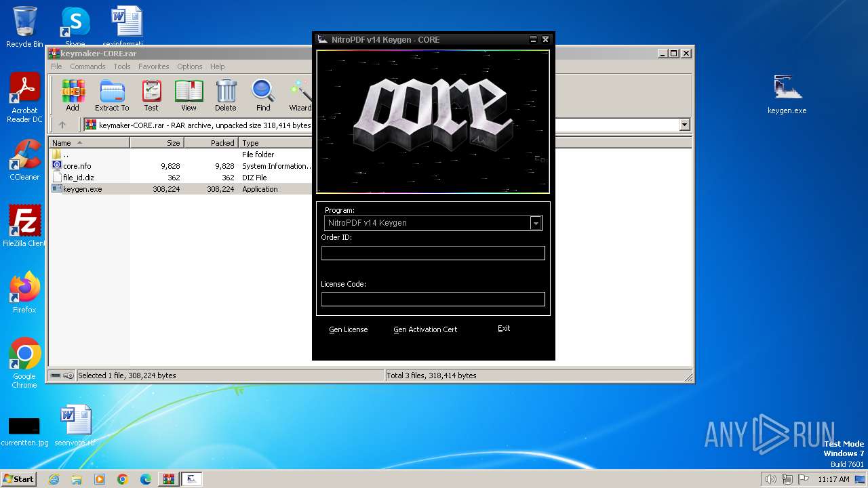The width and height of the screenshot is (868, 488).
Task: Open the Program dropdown in the keygen
Action: [x=536, y=223]
